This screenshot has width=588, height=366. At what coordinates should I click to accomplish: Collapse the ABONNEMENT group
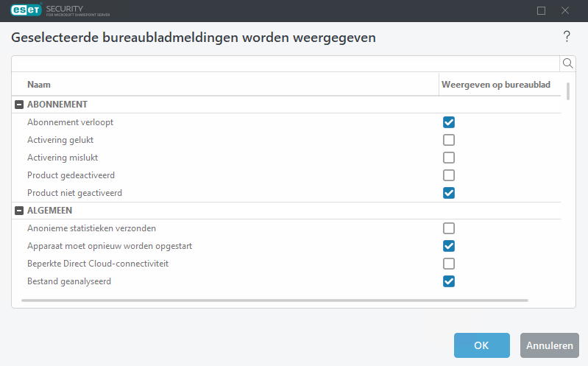coord(19,105)
